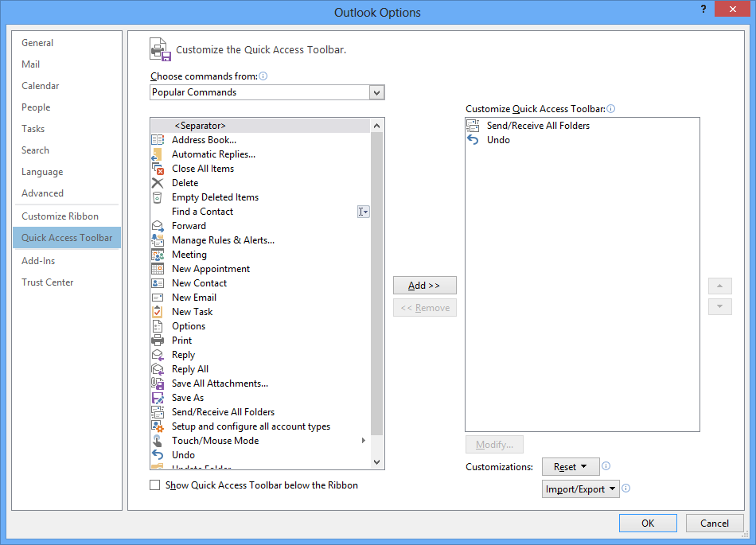Select Find a Contact in commands list

click(260, 212)
